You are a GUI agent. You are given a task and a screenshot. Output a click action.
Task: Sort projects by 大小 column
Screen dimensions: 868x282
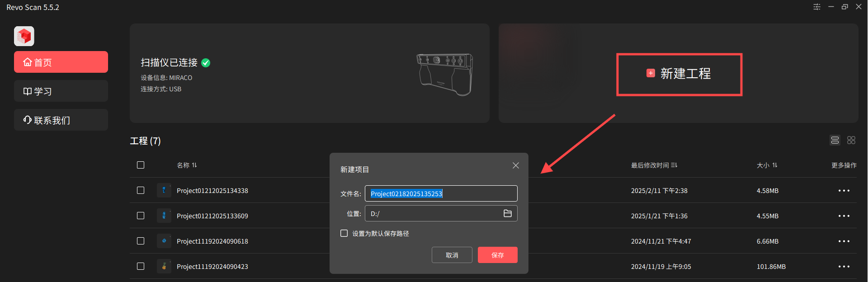(767, 165)
